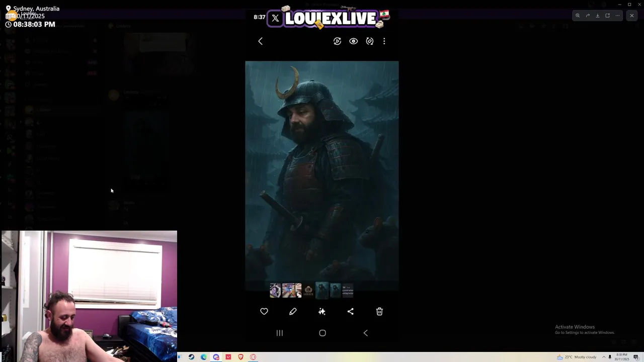The image size is (644, 362).
Task: Share the samurai photo
Action: point(351,312)
